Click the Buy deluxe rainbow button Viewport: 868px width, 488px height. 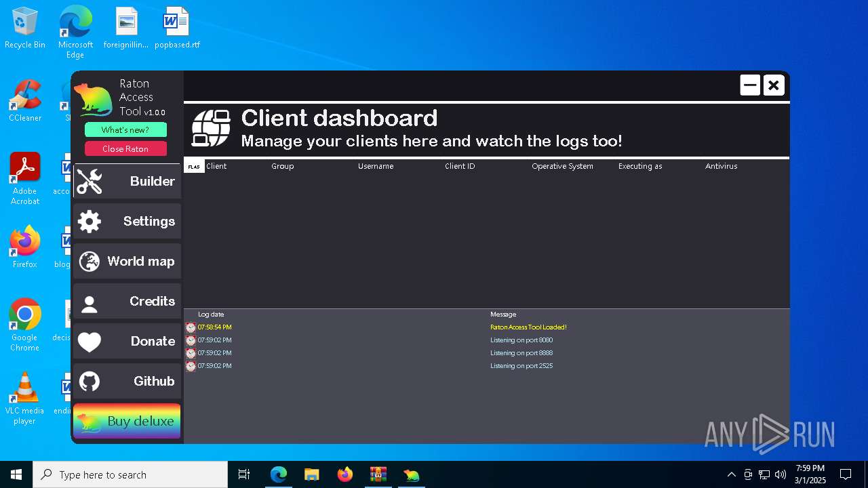click(x=127, y=421)
